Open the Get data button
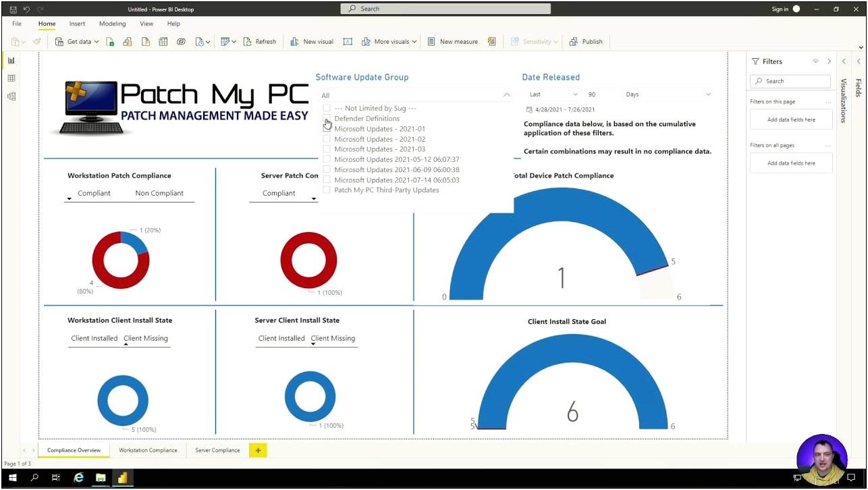The height and width of the screenshot is (490, 868). pos(76,42)
